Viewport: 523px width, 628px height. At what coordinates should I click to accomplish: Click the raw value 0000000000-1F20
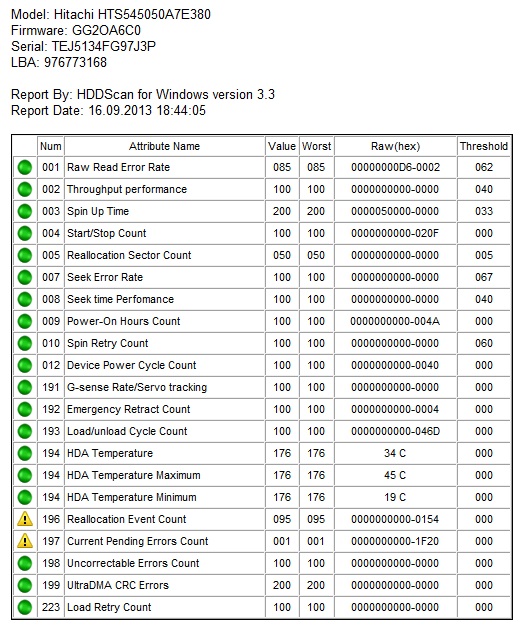[395, 541]
